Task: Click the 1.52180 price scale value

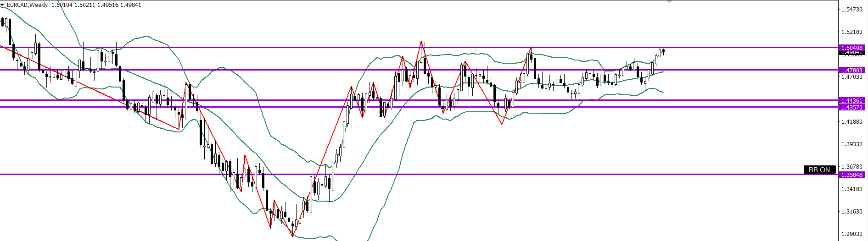Action: 851,32
